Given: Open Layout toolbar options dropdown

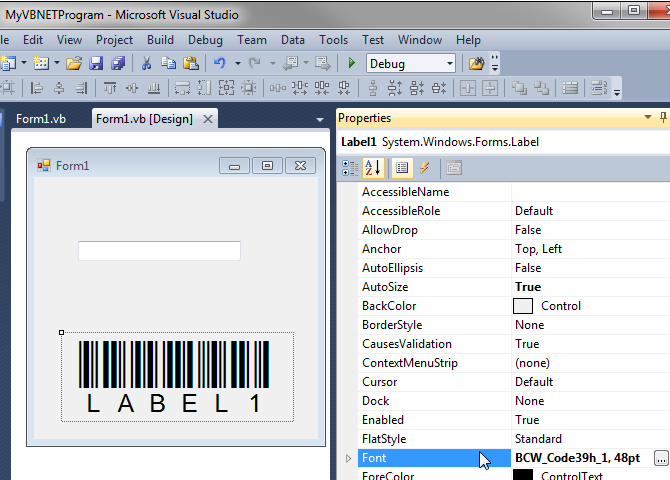Looking at the screenshot, I should click(x=617, y=92).
